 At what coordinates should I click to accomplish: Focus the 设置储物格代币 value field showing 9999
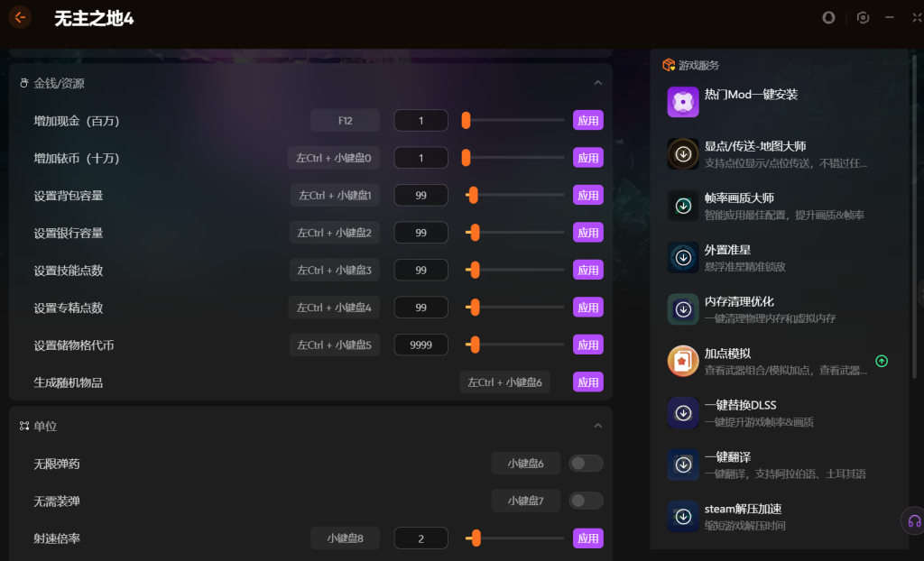[420, 345]
